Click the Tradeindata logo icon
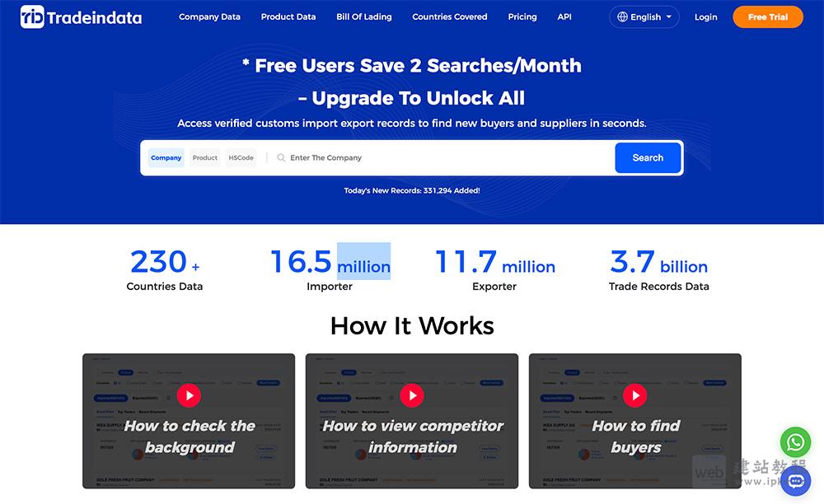Screen dimensions: 824x504 [32, 16]
